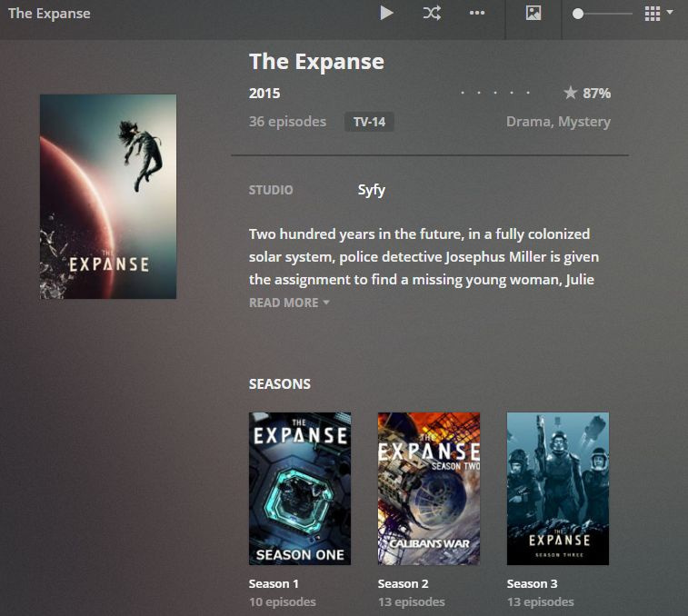This screenshot has width=688, height=616.
Task: Open the three-dot more actions menu
Action: [x=477, y=13]
